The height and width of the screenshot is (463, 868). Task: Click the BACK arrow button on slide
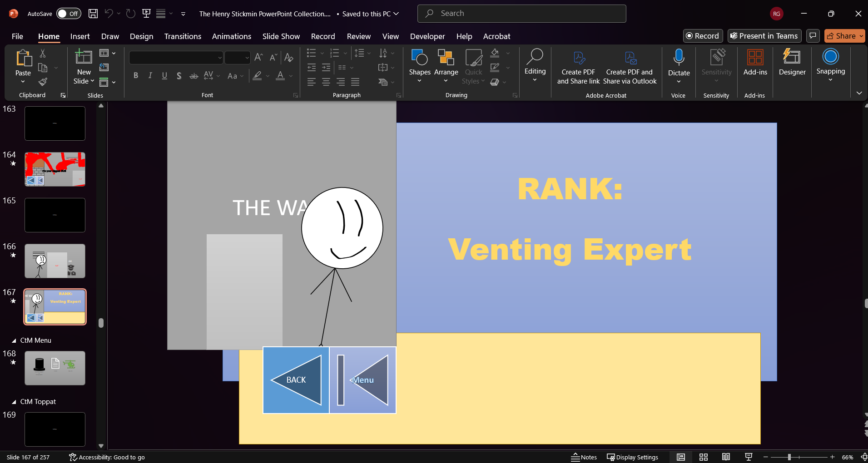296,380
